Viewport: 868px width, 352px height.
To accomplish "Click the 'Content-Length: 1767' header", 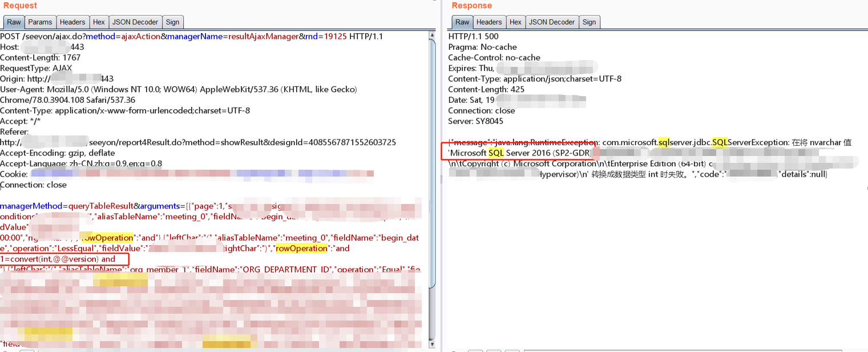I will click(40, 58).
